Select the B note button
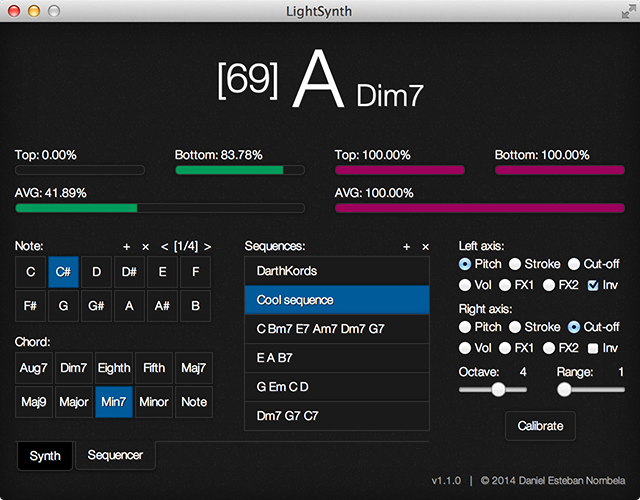Screen dimensions: 640x500 pos(196,306)
